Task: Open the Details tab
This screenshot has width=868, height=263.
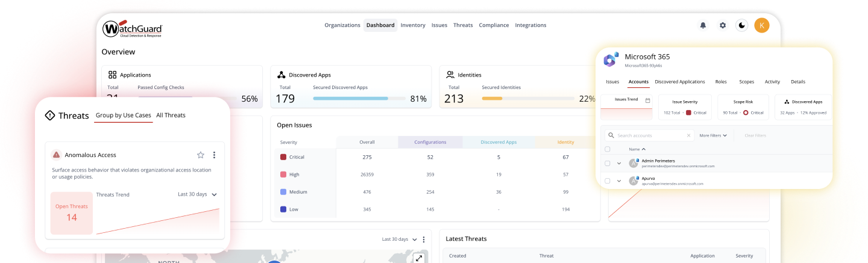Action: (x=798, y=82)
